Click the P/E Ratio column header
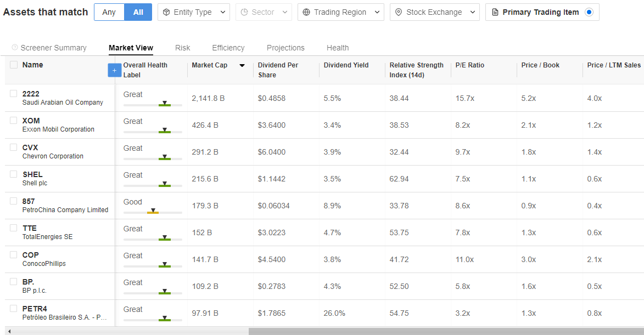Image resolution: width=644 pixels, height=335 pixels. pyautogui.click(x=470, y=65)
